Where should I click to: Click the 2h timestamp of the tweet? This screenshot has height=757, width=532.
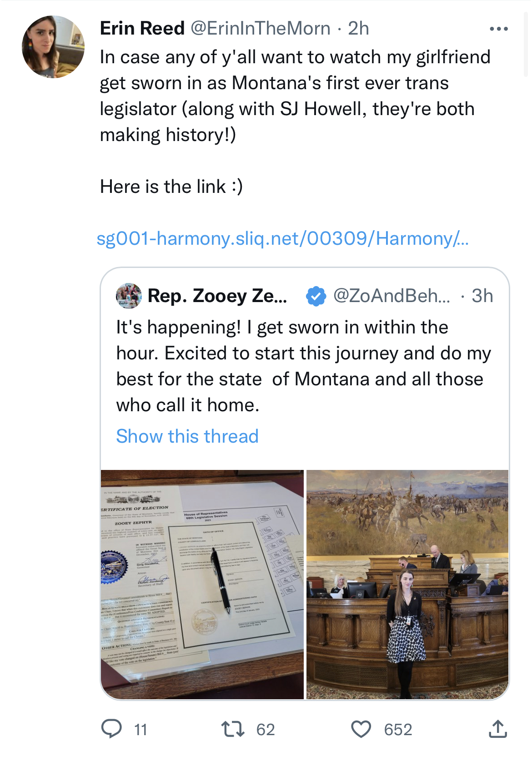(358, 28)
